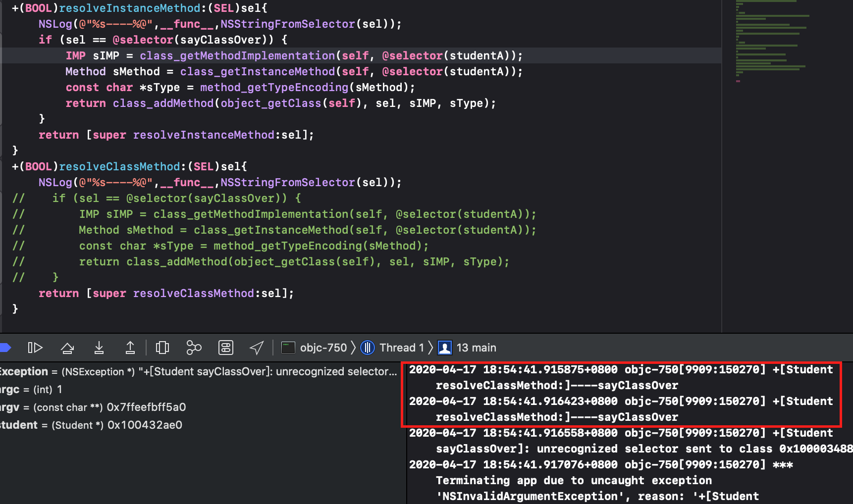853x504 pixels.
Task: Select the argc = (int) 1 variable row
Action: click(x=31, y=389)
